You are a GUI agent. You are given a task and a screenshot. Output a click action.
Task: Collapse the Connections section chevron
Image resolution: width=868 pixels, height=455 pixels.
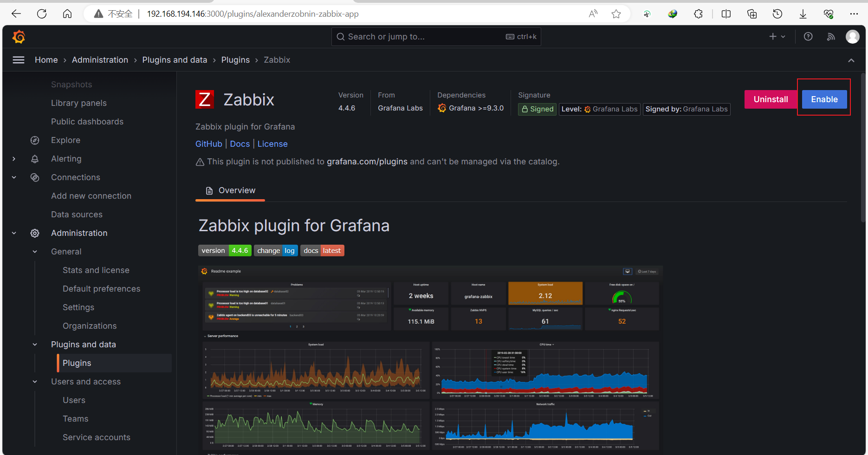(x=14, y=177)
